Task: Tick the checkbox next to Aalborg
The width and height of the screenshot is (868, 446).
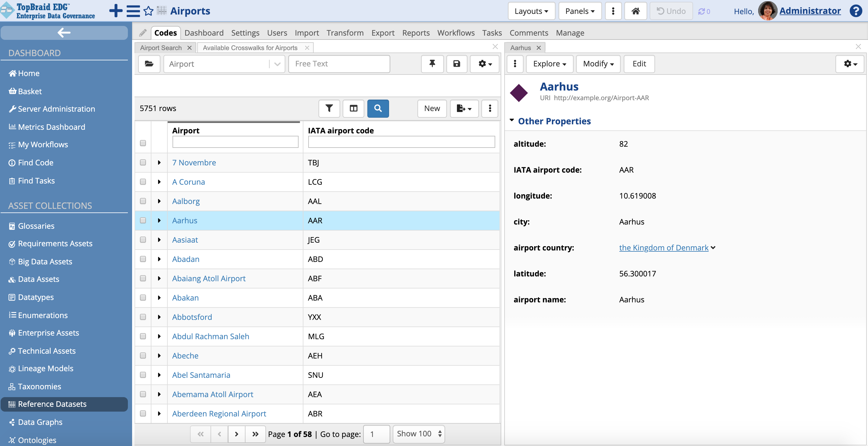Action: [x=143, y=201]
